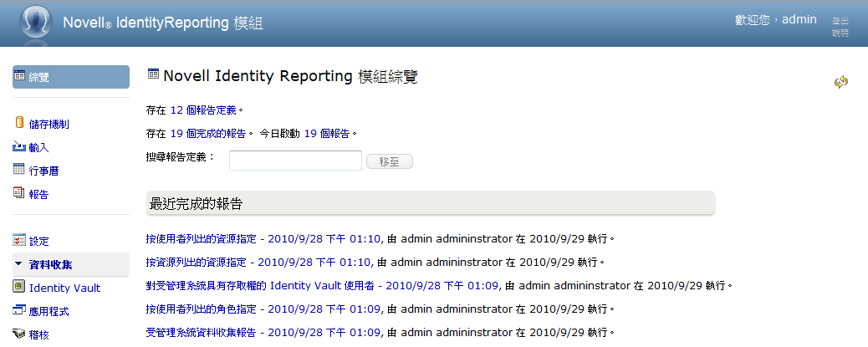
Task: Open 儲存機制 in the sidebar
Action: tap(49, 125)
